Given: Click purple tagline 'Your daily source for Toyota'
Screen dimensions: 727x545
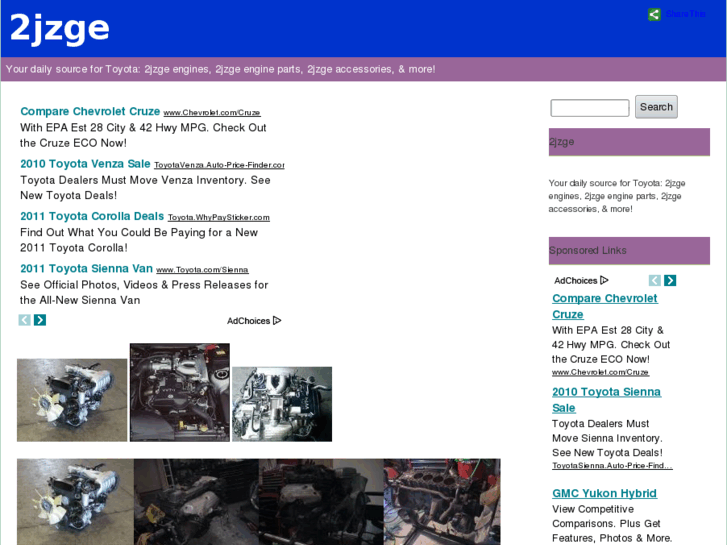Looking at the screenshot, I should pyautogui.click(x=220, y=69).
